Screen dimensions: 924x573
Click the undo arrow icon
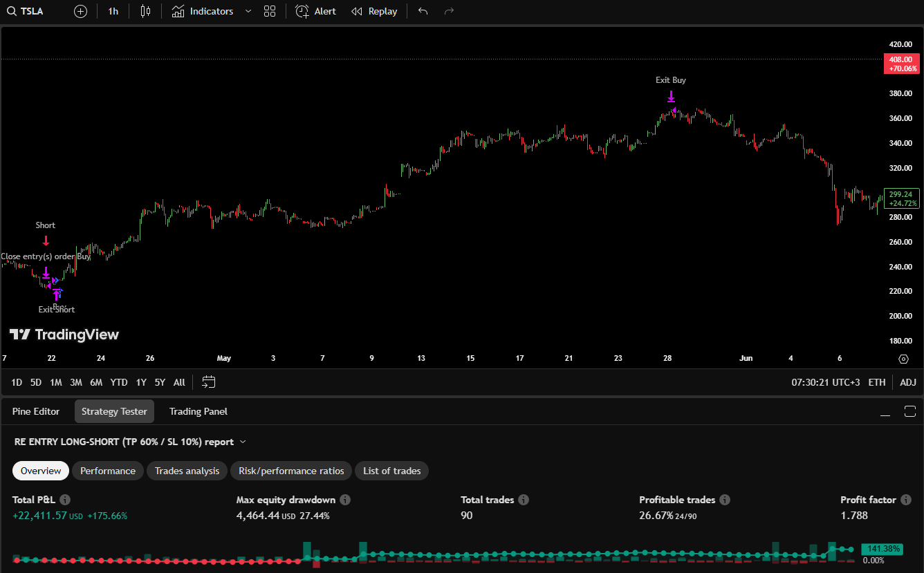pyautogui.click(x=423, y=11)
